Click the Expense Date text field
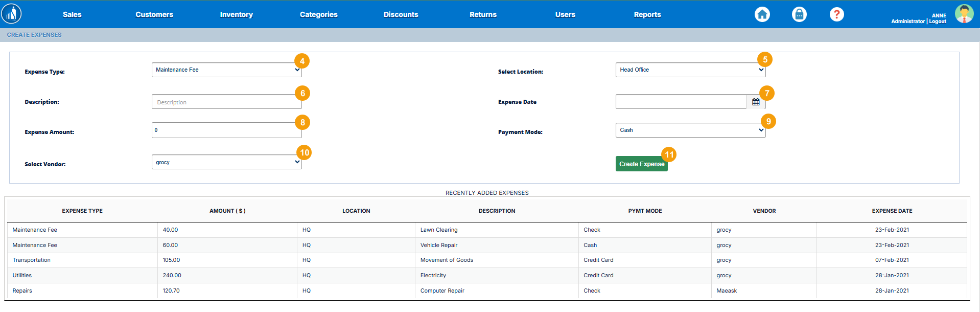This screenshot has height=312, width=980. click(680, 102)
